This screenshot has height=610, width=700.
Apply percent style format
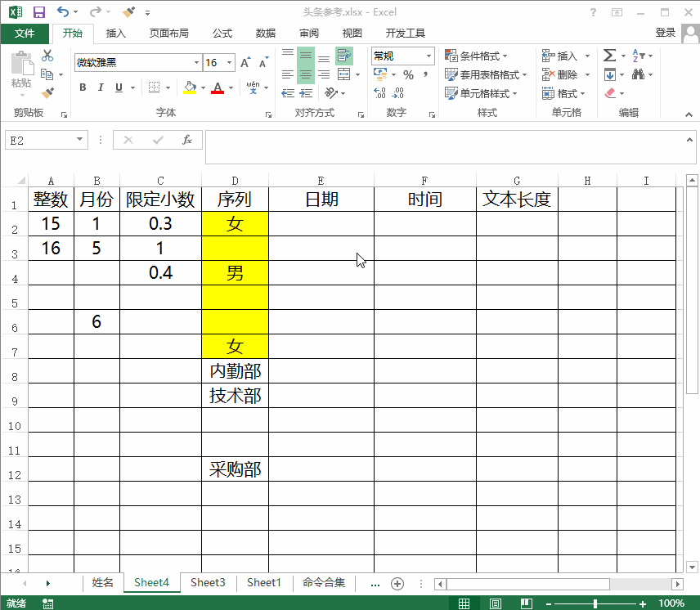tap(408, 74)
